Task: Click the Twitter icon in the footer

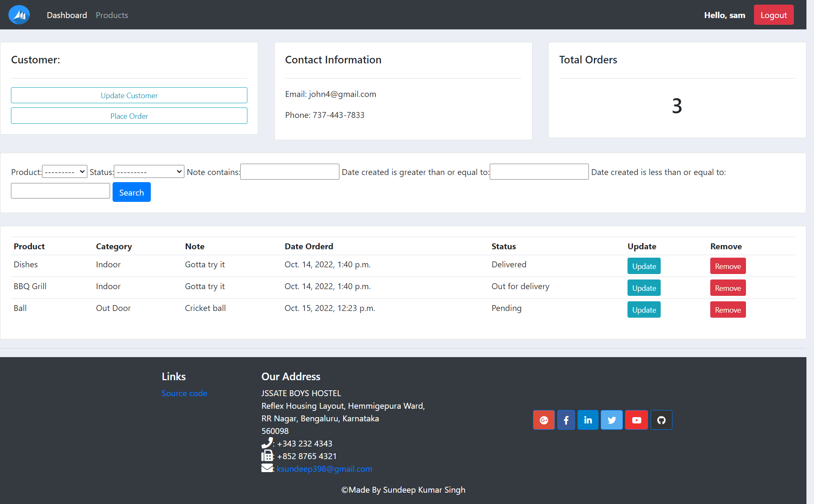Action: click(x=612, y=420)
